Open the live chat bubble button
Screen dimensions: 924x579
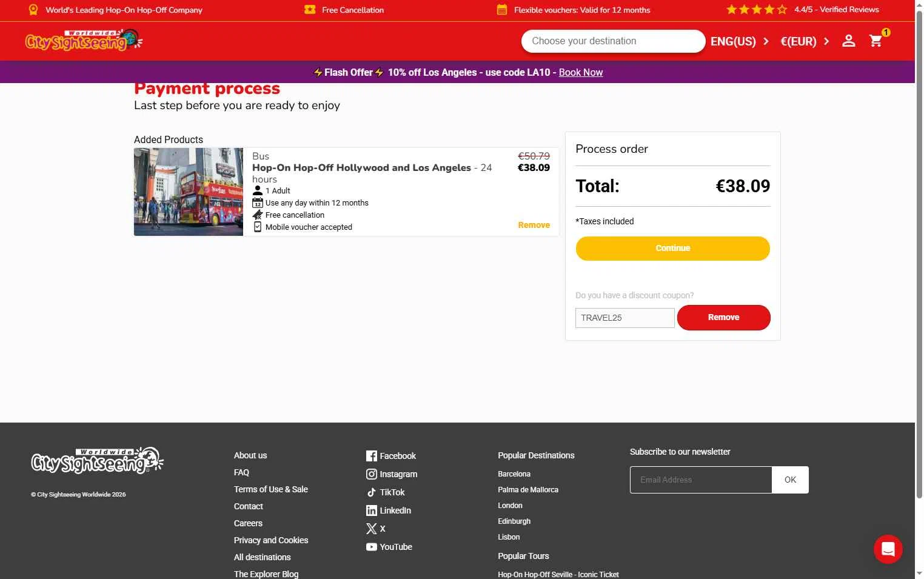point(888,549)
